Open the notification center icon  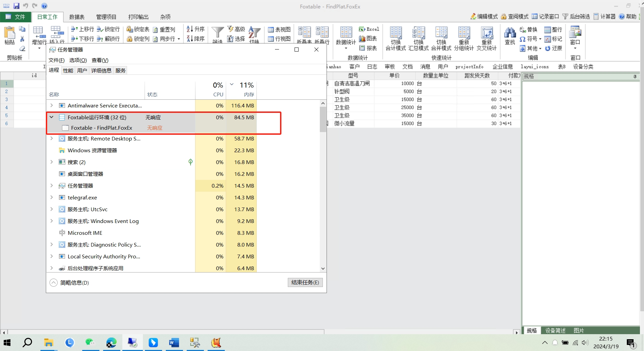point(631,343)
